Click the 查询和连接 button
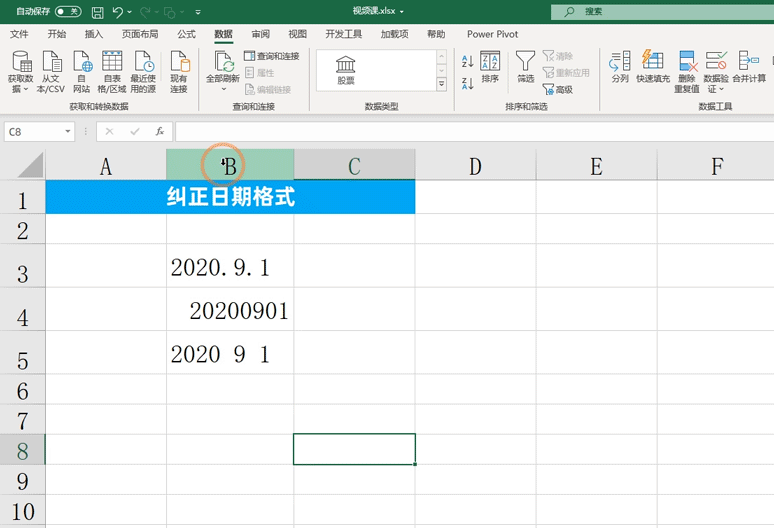Image resolution: width=774 pixels, height=528 pixels. [272, 56]
